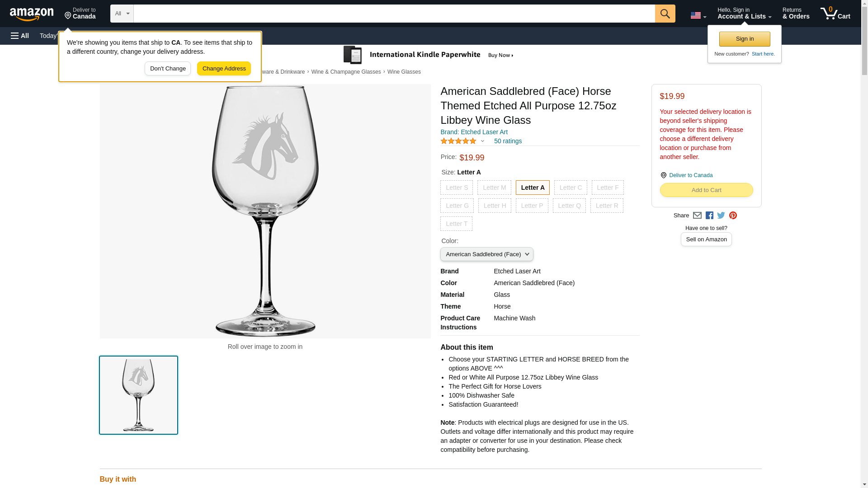
Task: Click the search magnifier Go button
Action: point(665,14)
